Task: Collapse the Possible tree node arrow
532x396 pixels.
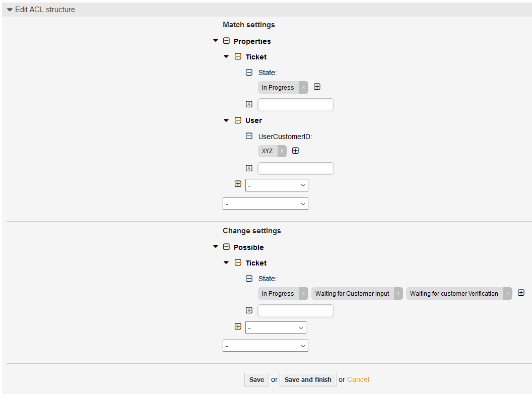Action: (216, 246)
